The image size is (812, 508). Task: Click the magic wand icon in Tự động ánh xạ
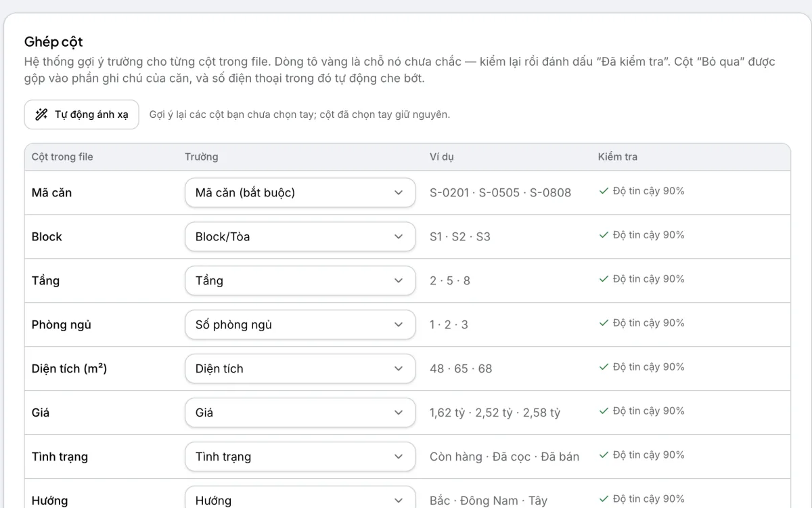41,114
